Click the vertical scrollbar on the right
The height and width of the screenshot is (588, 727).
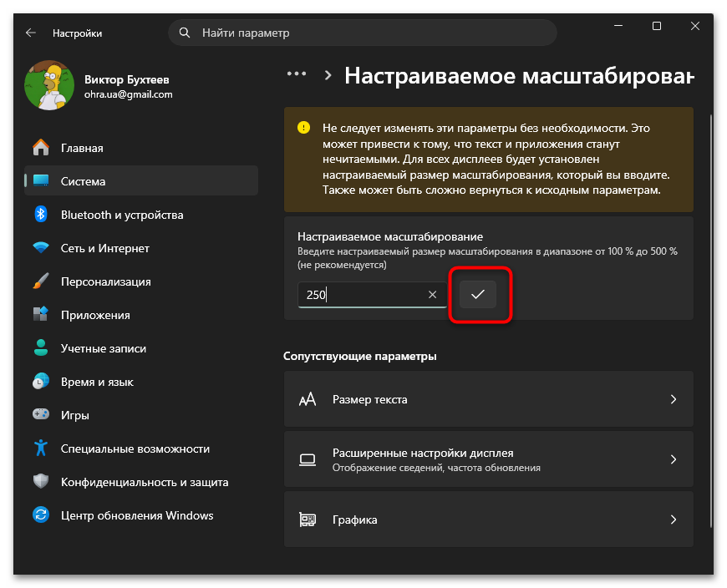point(710,320)
